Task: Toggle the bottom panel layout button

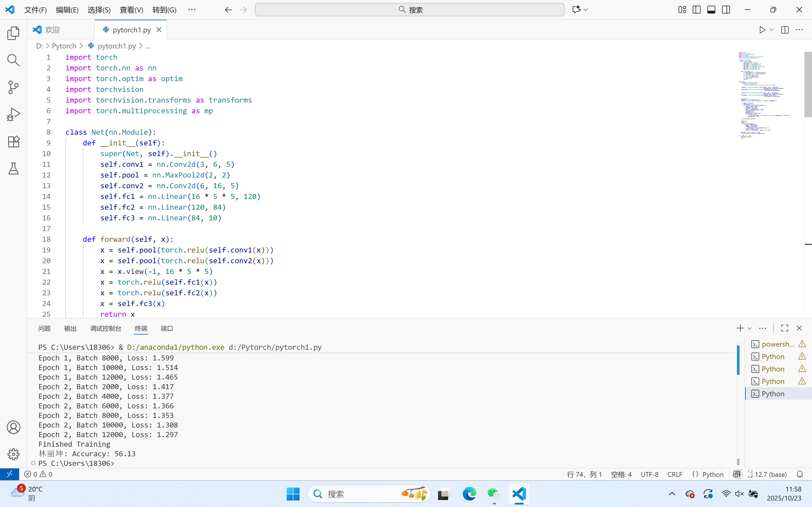Action: pyautogui.click(x=711, y=10)
